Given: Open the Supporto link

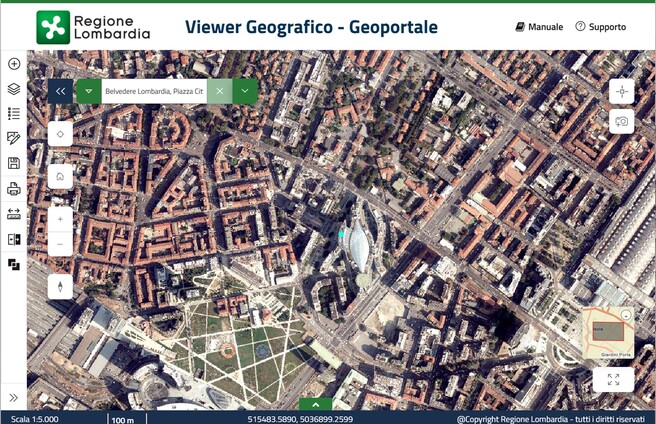Looking at the screenshot, I should click(601, 27).
